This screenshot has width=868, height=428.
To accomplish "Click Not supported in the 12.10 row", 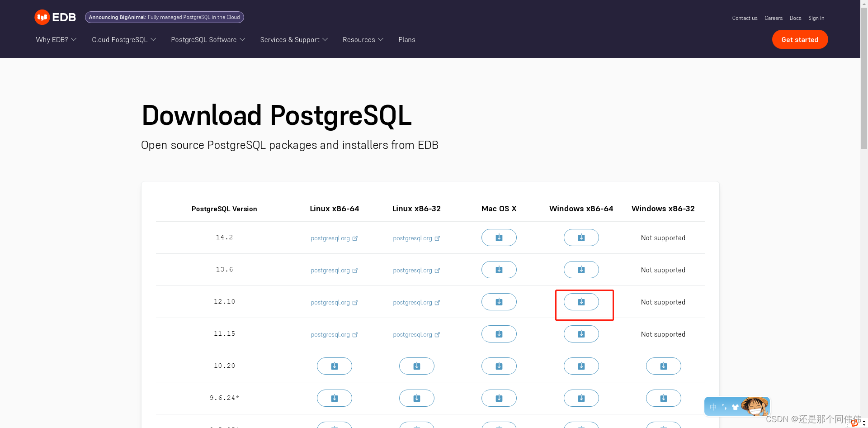I will tap(663, 302).
